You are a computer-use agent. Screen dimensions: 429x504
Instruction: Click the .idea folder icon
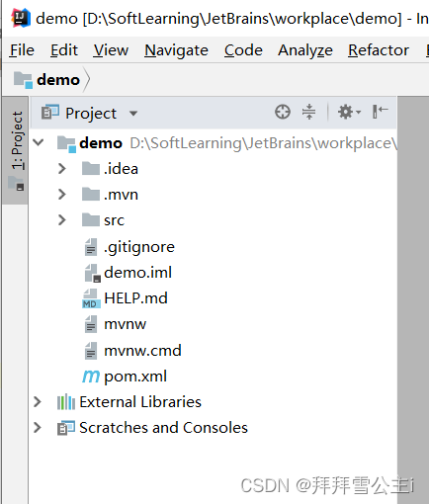91,168
